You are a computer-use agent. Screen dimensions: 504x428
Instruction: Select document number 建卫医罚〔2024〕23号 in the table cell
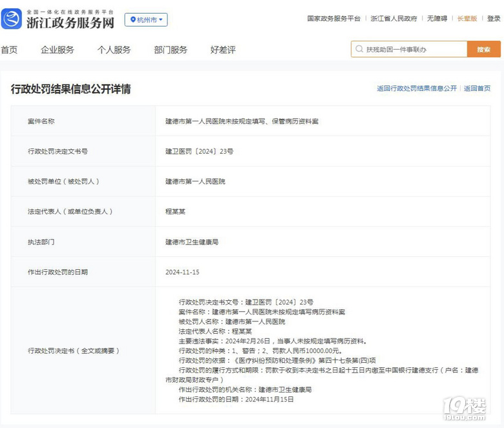pyautogui.click(x=199, y=151)
